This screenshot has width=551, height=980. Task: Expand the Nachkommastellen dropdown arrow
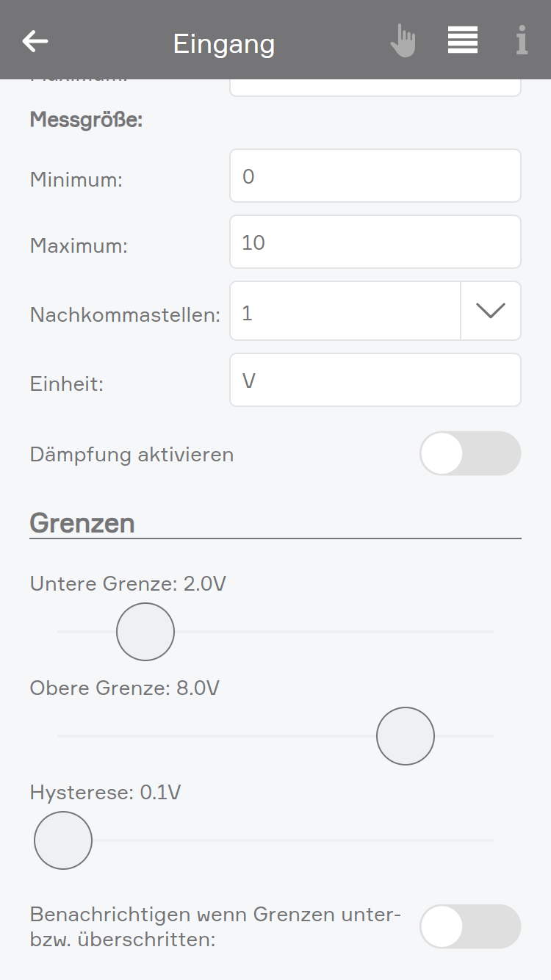(x=491, y=311)
